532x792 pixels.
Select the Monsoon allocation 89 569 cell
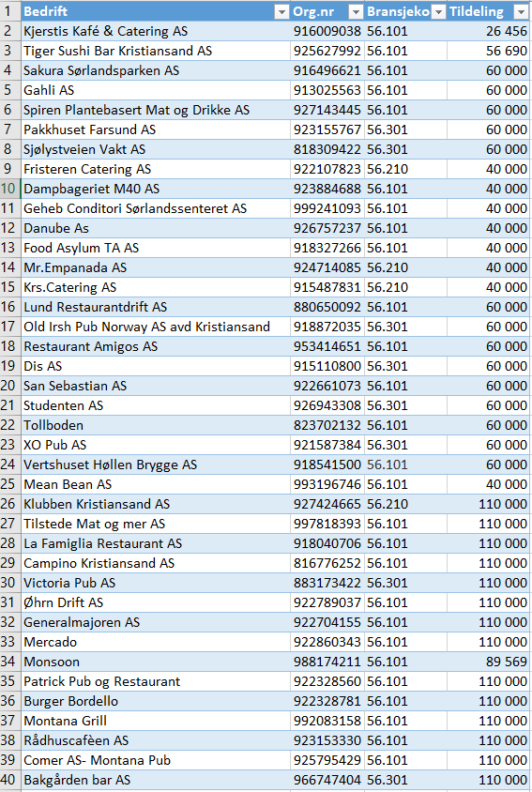tap(489, 662)
